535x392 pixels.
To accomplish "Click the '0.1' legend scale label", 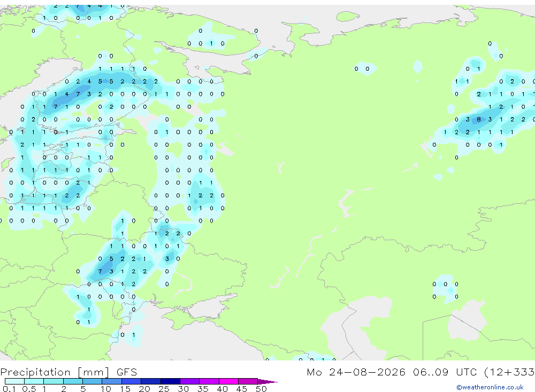I will [9, 389].
